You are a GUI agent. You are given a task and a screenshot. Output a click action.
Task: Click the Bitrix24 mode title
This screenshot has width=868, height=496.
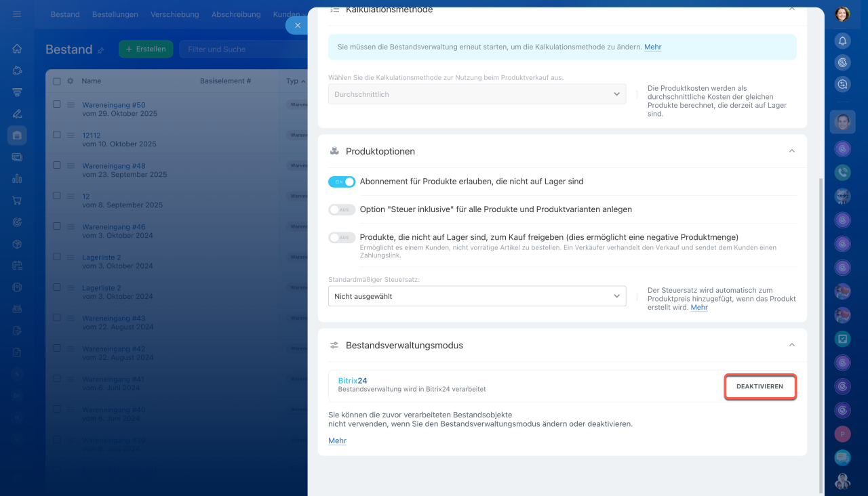[353, 381]
